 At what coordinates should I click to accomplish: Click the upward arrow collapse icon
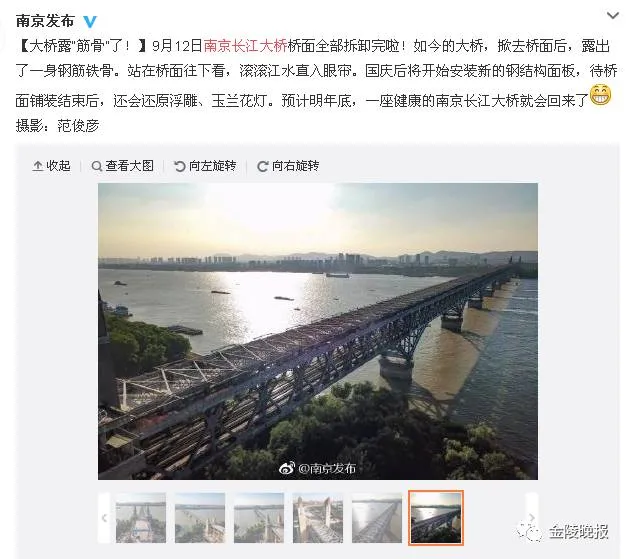38,166
